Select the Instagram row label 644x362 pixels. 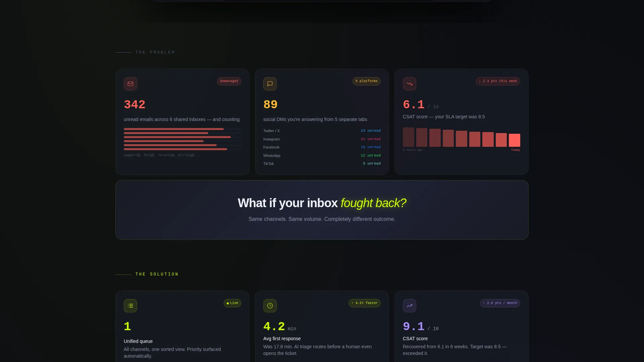pos(271,139)
